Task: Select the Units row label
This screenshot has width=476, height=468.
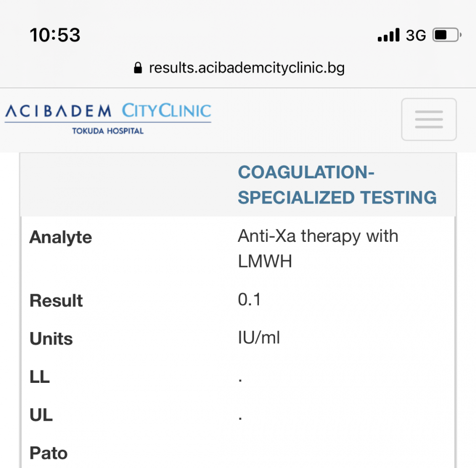Action: pyautogui.click(x=51, y=339)
